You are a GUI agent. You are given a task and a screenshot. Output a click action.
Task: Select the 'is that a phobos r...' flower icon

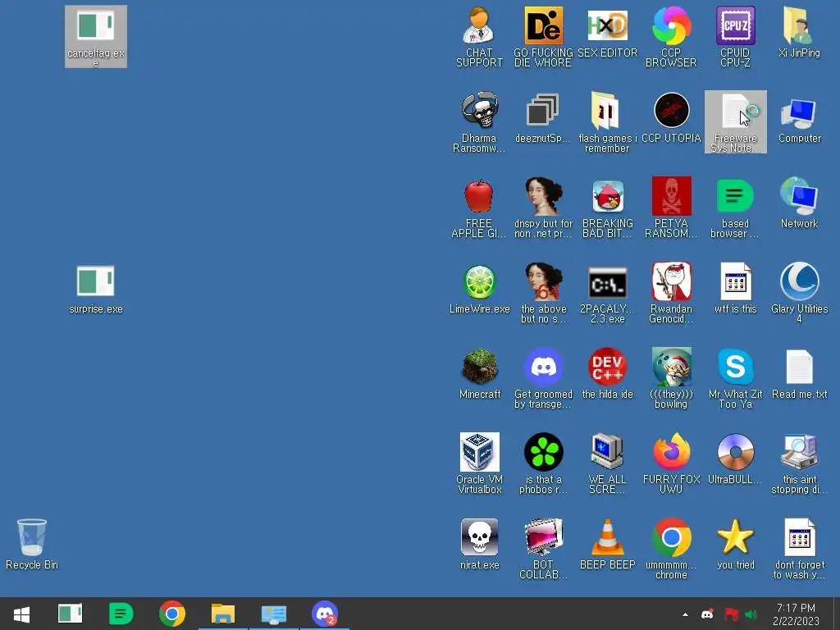click(543, 463)
